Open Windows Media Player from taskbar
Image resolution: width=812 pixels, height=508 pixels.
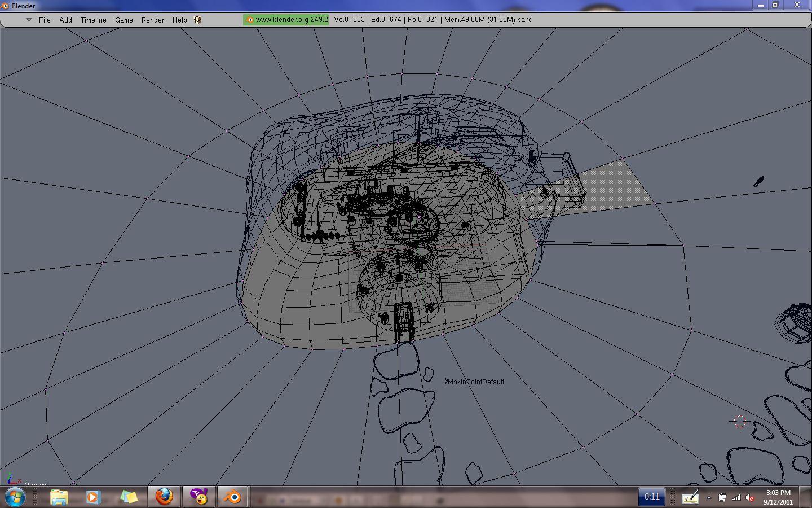coord(93,497)
